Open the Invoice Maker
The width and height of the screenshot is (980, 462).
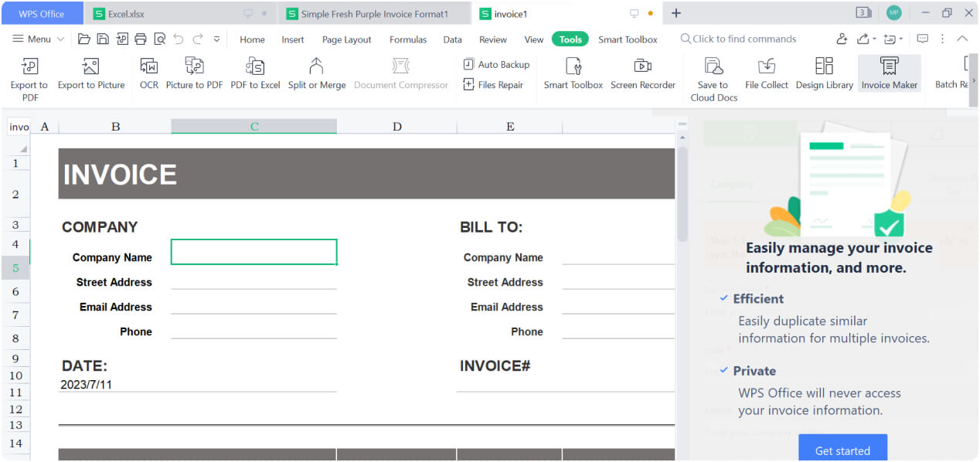(890, 73)
